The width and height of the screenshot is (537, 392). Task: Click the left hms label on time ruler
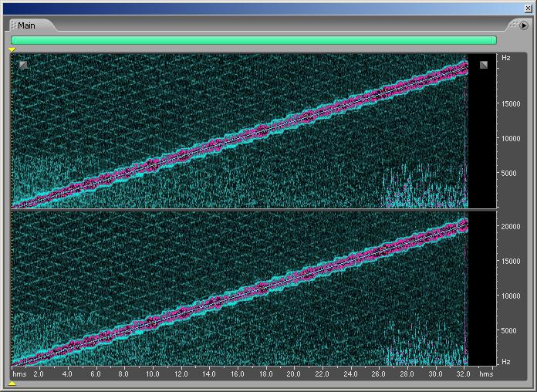point(19,373)
